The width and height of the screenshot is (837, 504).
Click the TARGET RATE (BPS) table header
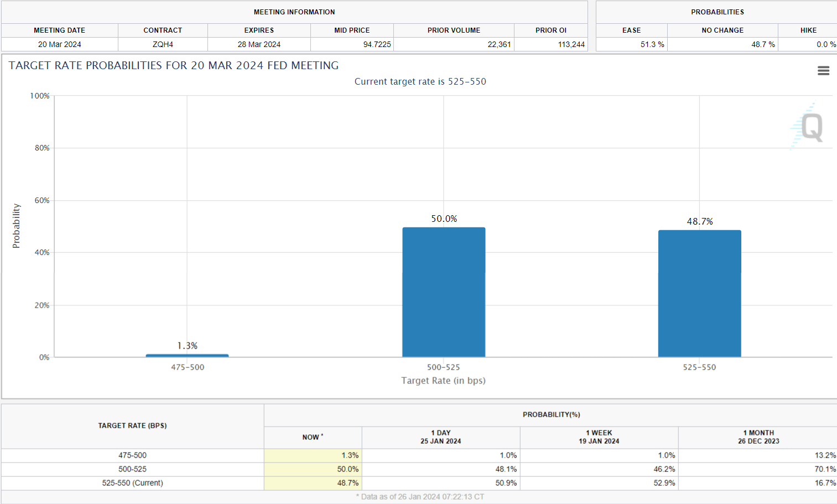point(133,425)
